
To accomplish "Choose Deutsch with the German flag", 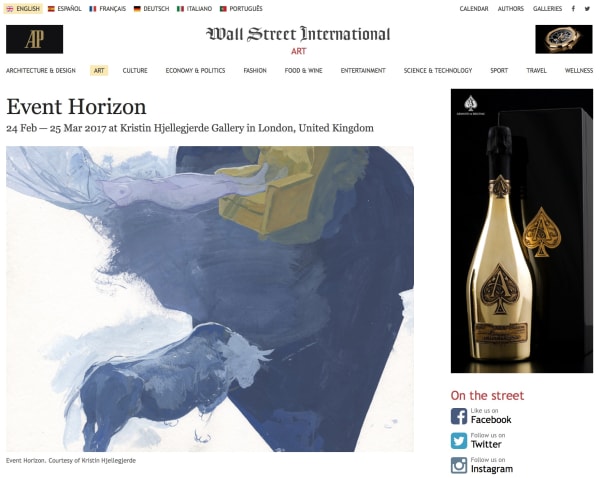I will (x=152, y=8).
